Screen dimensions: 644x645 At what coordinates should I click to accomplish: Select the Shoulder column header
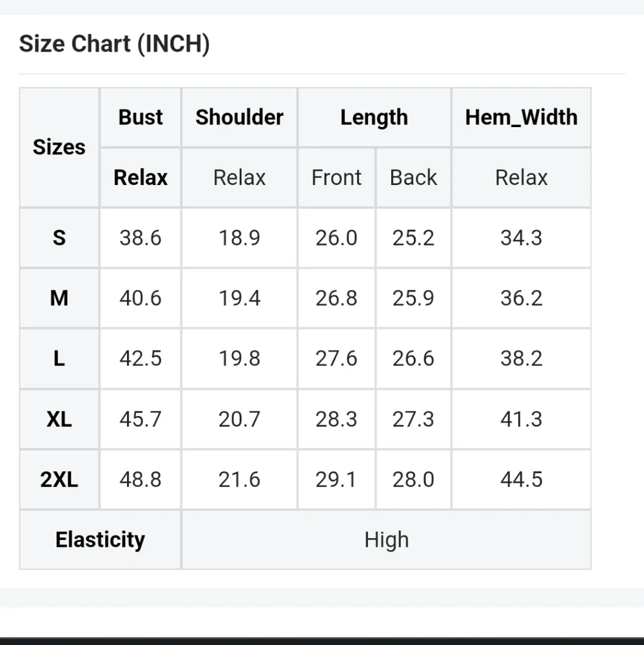tap(239, 117)
